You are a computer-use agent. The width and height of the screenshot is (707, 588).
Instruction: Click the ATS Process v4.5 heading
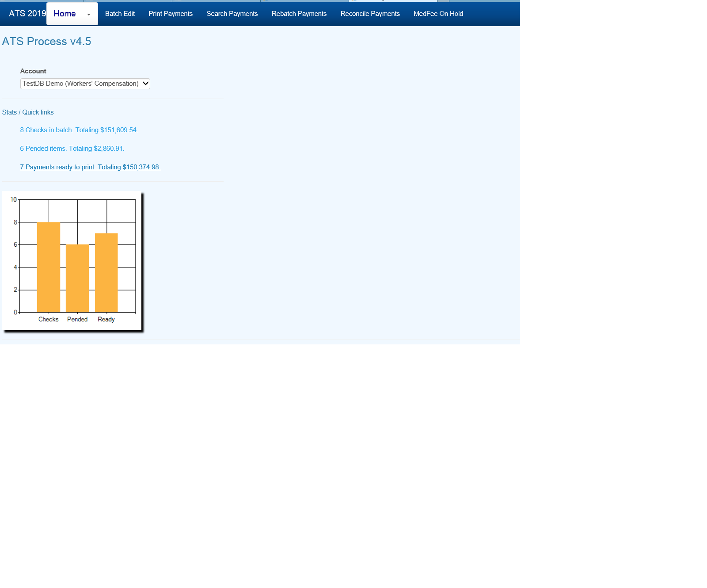[x=46, y=41]
